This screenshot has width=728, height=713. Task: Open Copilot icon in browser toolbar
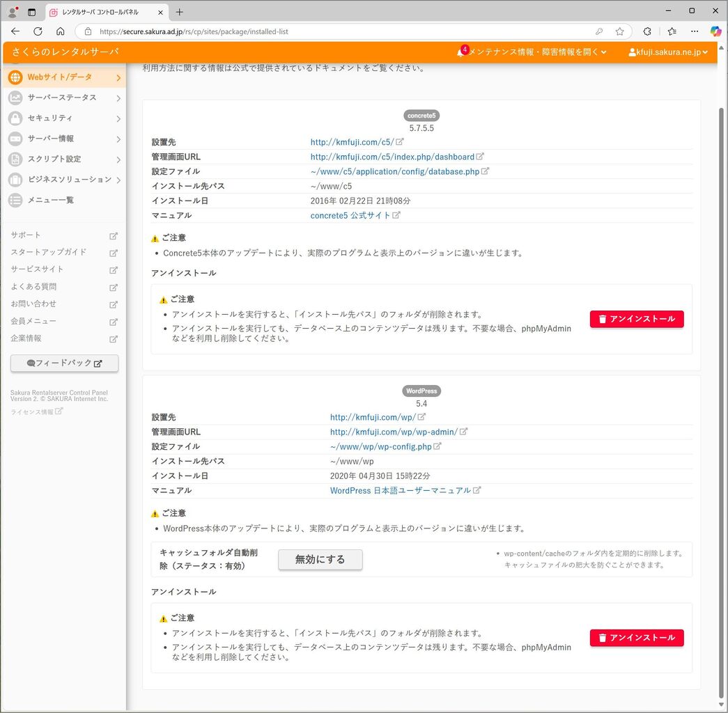(715, 31)
